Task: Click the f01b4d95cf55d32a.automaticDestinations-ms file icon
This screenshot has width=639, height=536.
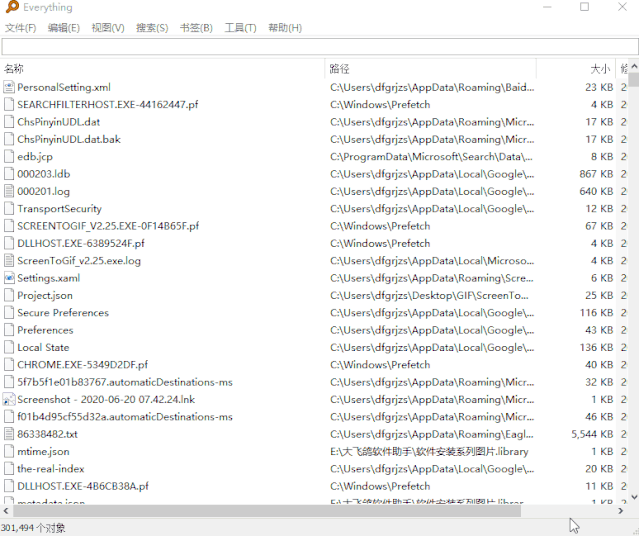Action: [x=9, y=417]
